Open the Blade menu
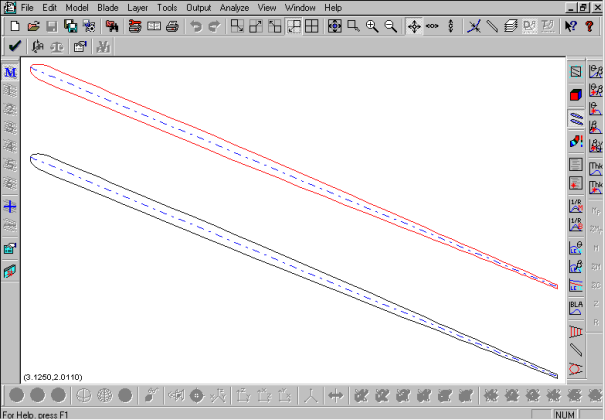The width and height of the screenshot is (605, 420). (x=108, y=8)
